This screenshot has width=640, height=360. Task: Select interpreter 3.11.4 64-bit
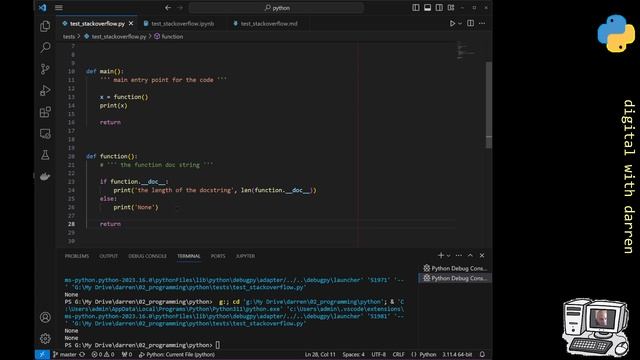coord(457,354)
